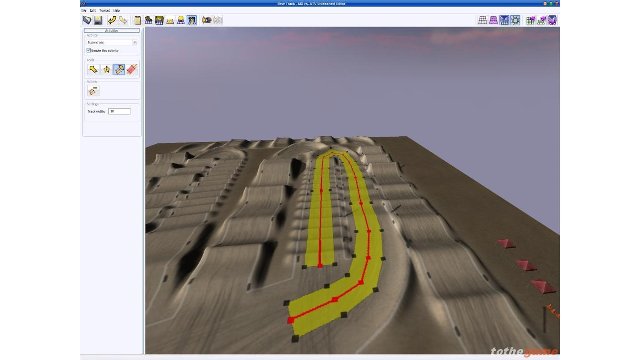
Task: Open the File menu
Action: [x=84, y=10]
